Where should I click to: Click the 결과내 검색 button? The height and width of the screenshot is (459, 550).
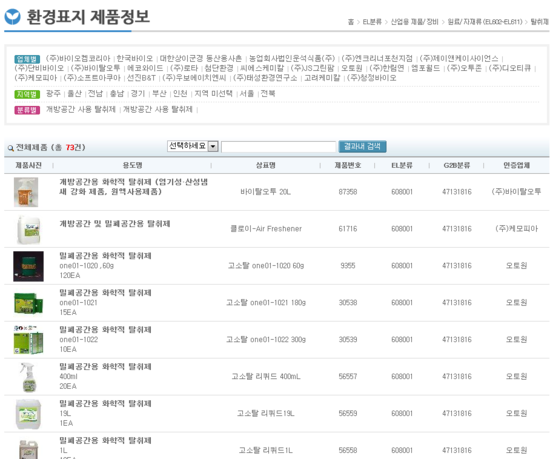click(362, 147)
